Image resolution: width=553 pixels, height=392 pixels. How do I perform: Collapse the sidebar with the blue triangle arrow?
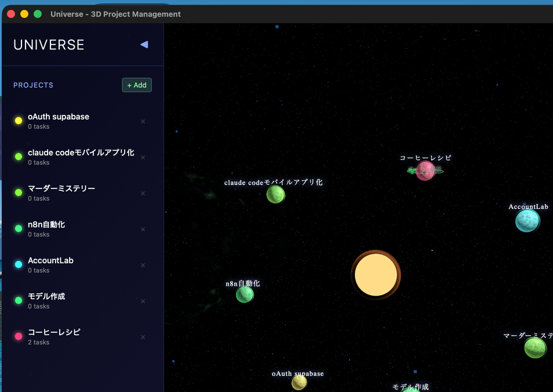point(144,44)
